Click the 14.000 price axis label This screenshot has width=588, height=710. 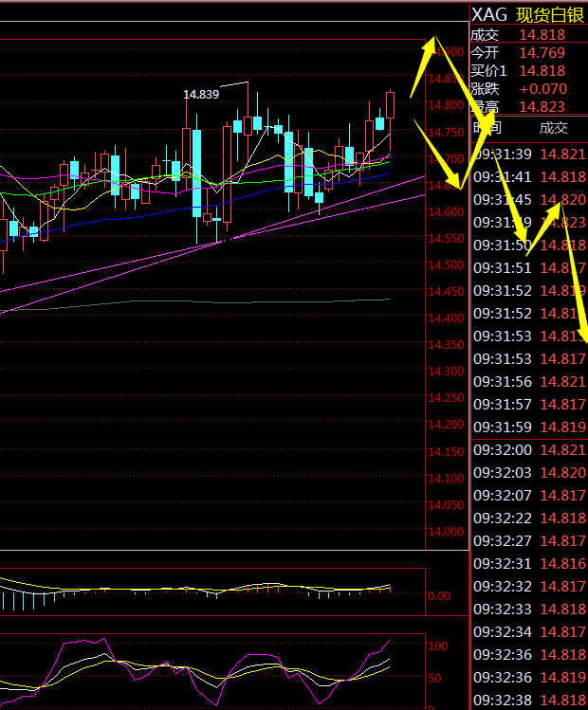pos(446,532)
